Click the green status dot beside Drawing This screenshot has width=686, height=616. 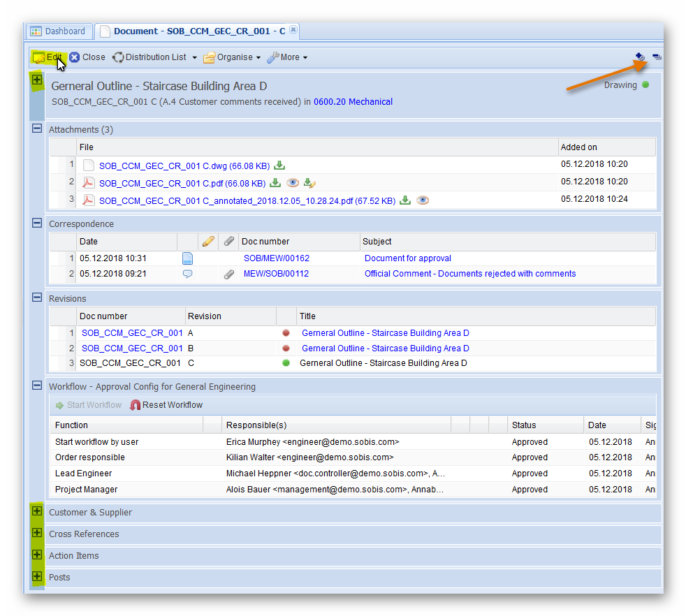click(x=645, y=85)
